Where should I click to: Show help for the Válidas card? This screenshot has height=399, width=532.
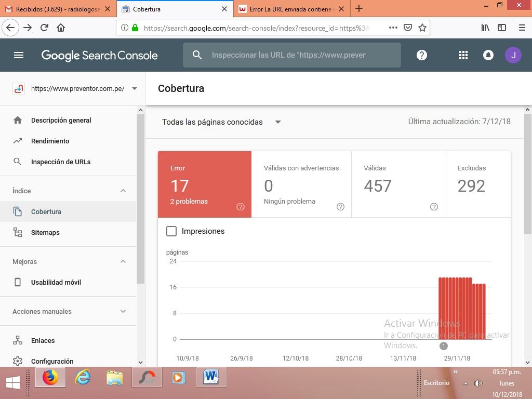(x=434, y=207)
